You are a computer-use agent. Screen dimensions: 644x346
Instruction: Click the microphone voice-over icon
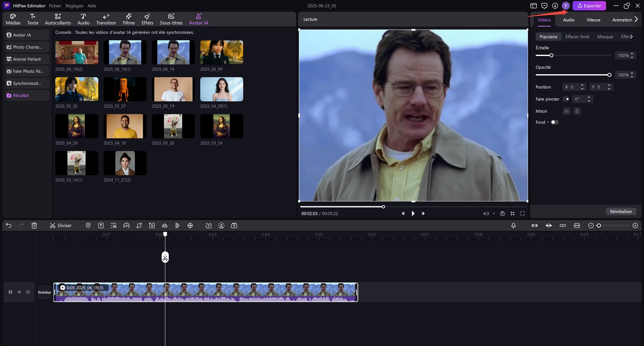513,225
